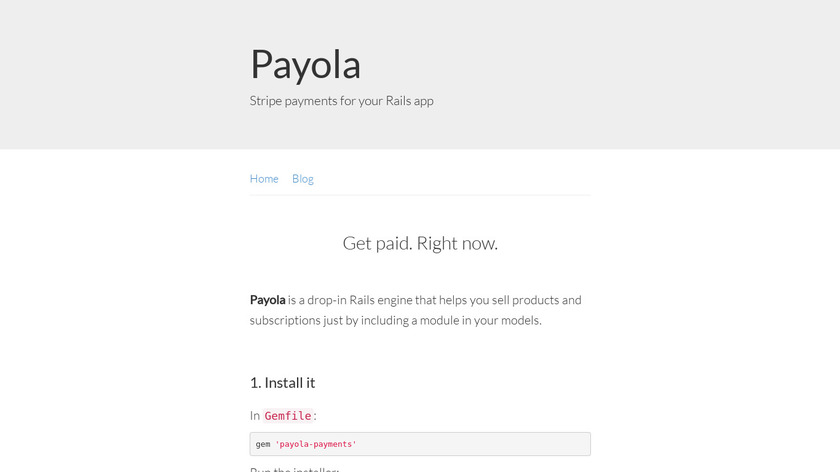Open the Home navigation link
The height and width of the screenshot is (472, 840).
(264, 179)
